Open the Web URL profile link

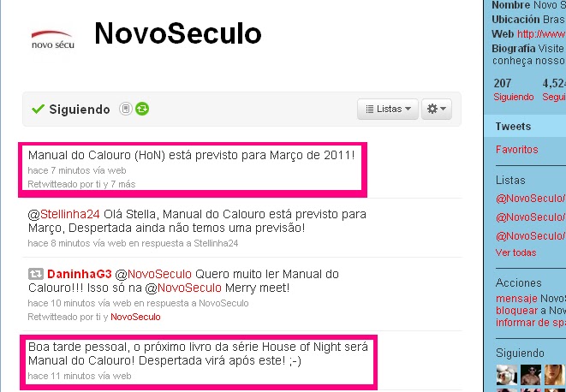[x=541, y=34]
